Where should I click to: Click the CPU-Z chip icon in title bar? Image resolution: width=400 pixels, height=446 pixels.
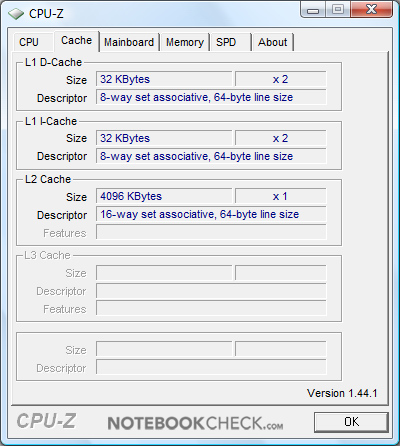16,14
